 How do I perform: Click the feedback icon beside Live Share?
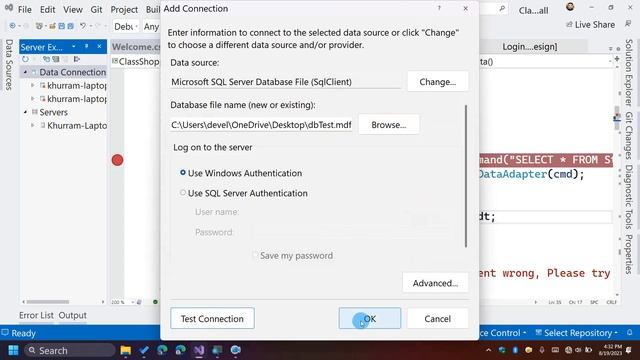628,24
